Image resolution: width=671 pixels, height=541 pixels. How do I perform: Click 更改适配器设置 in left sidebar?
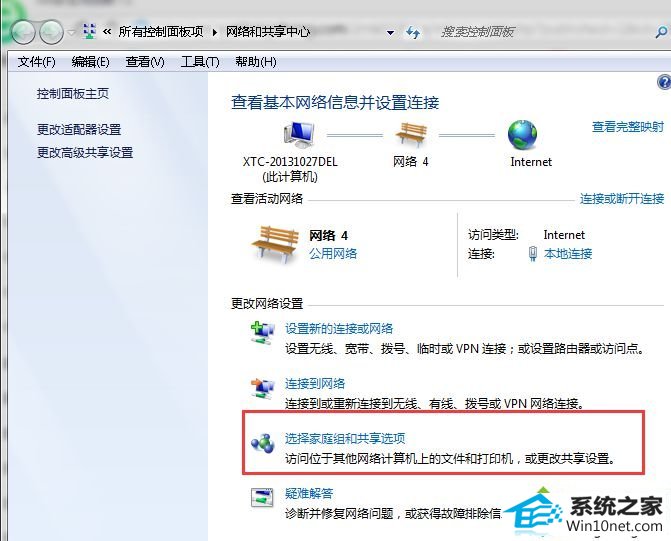[79, 129]
